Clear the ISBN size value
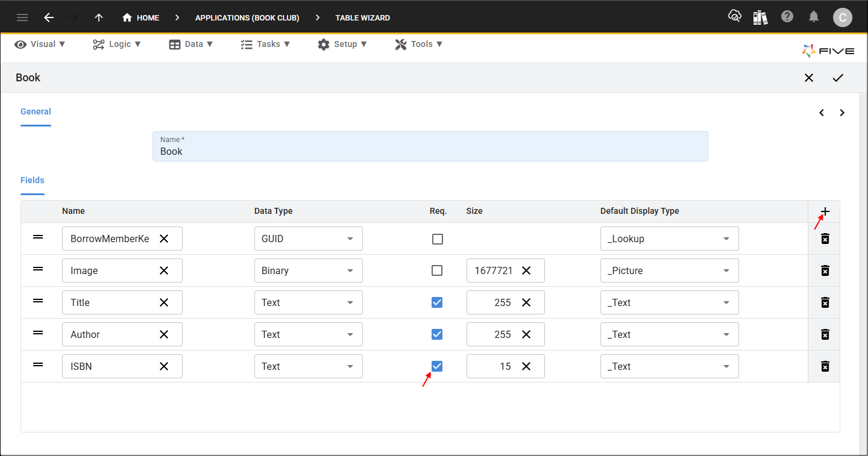The width and height of the screenshot is (868, 456). click(x=526, y=366)
